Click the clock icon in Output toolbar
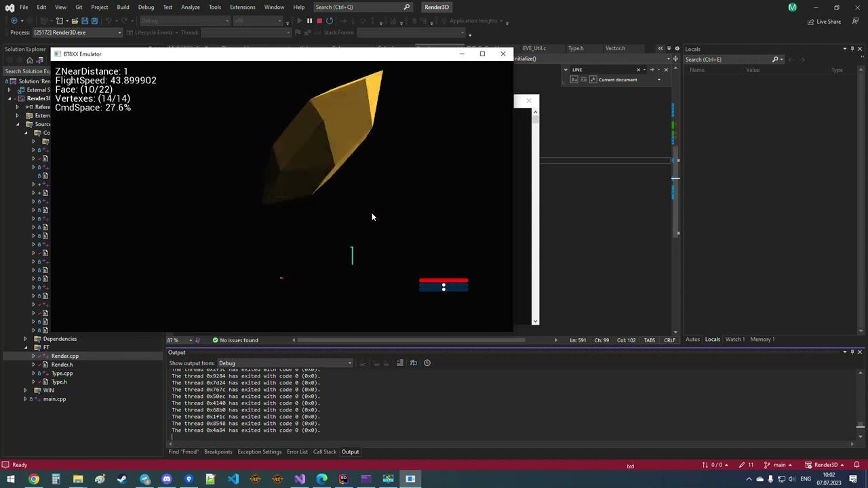 point(427,363)
